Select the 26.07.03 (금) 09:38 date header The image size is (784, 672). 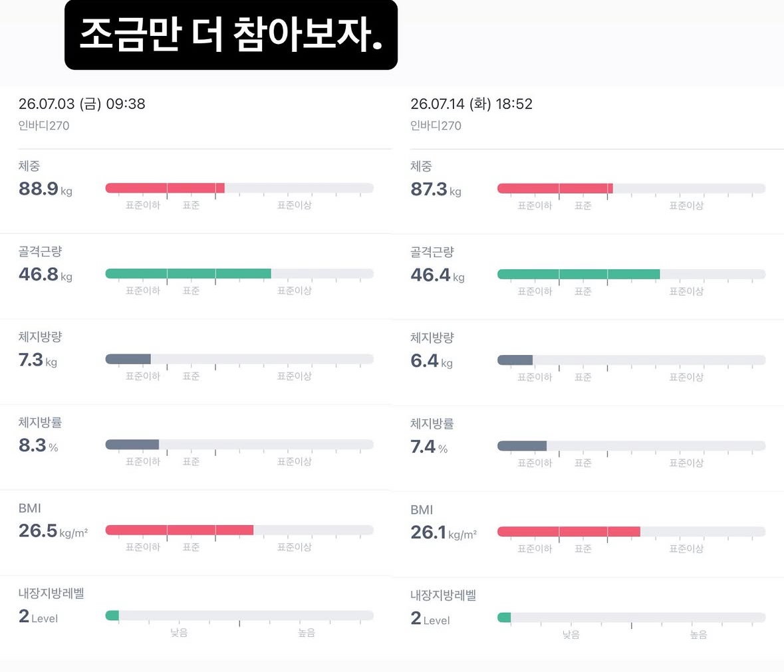pyautogui.click(x=82, y=104)
